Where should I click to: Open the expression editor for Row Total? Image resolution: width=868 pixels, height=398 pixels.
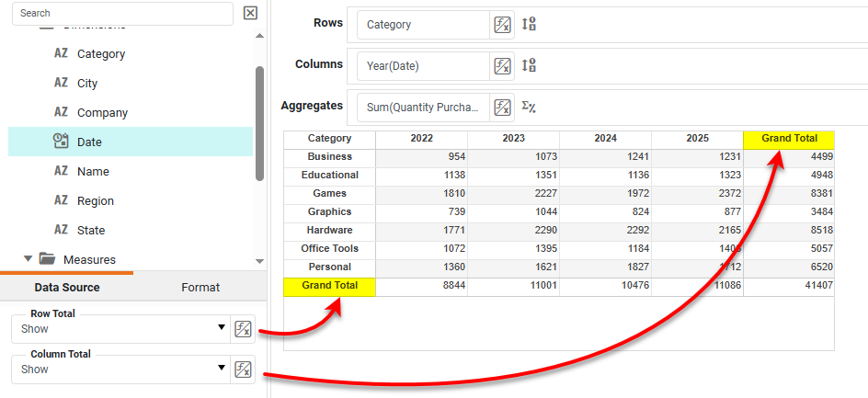coord(243,329)
